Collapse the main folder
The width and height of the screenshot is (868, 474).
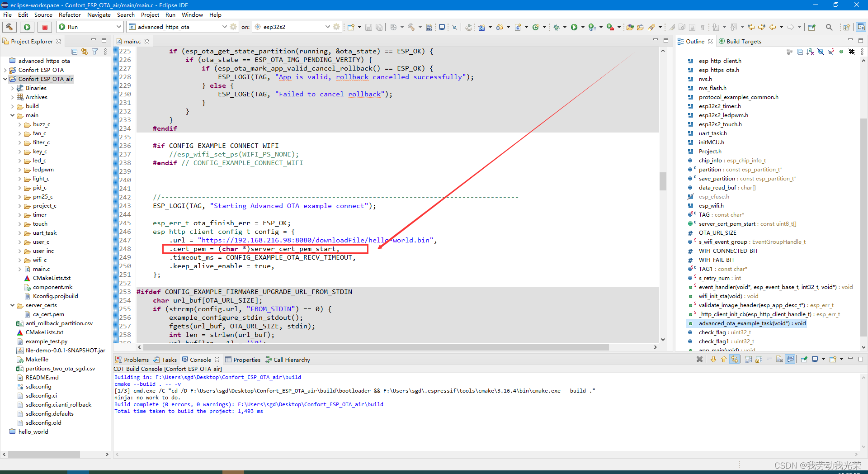point(12,115)
